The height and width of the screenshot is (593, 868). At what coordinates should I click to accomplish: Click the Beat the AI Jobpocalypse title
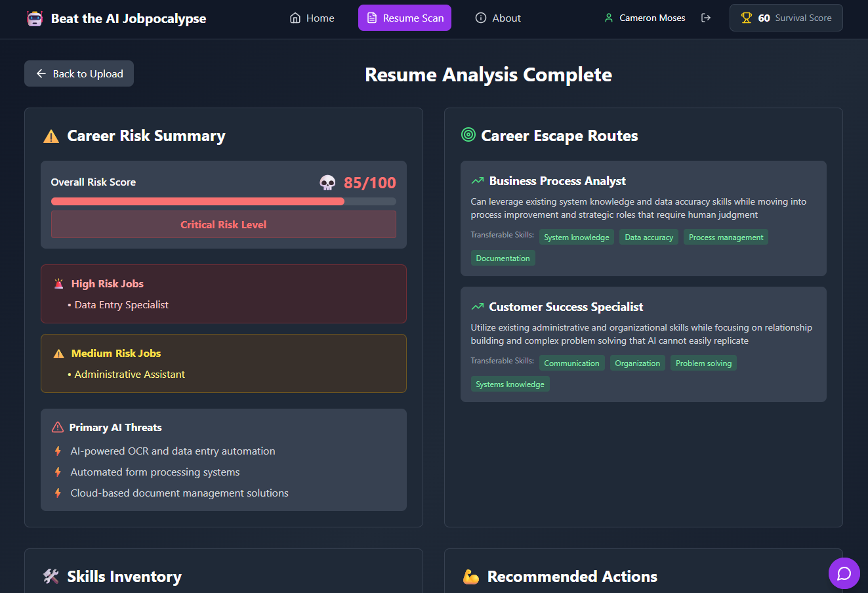click(x=129, y=18)
